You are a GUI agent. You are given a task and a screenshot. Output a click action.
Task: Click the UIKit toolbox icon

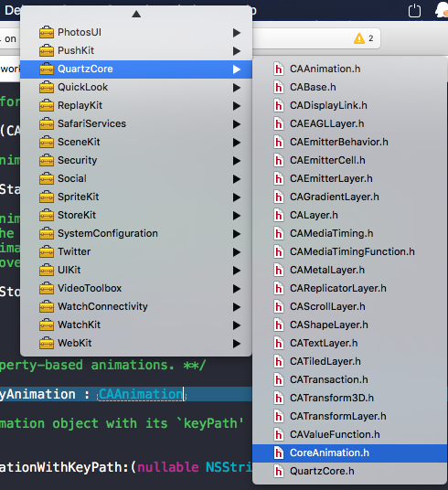tap(47, 270)
